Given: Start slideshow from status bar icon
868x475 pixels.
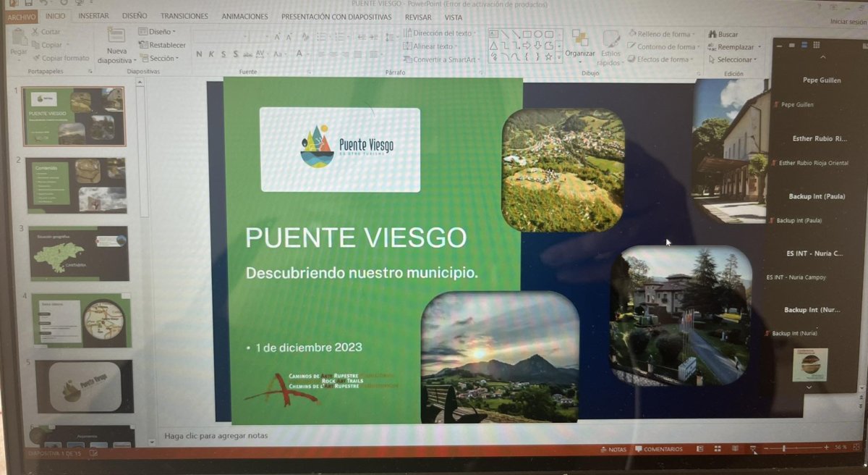Looking at the screenshot, I should pyautogui.click(x=753, y=449).
